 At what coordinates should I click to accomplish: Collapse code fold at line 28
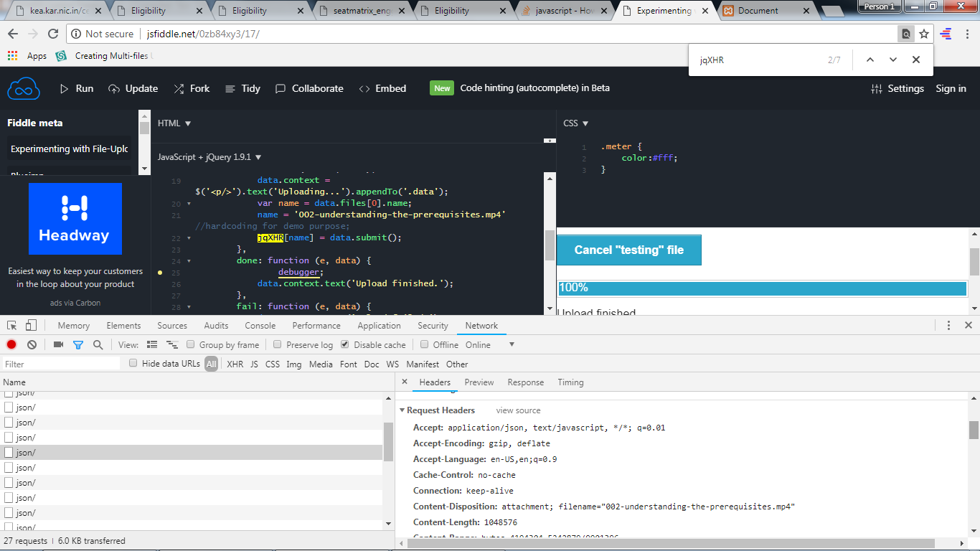point(189,306)
